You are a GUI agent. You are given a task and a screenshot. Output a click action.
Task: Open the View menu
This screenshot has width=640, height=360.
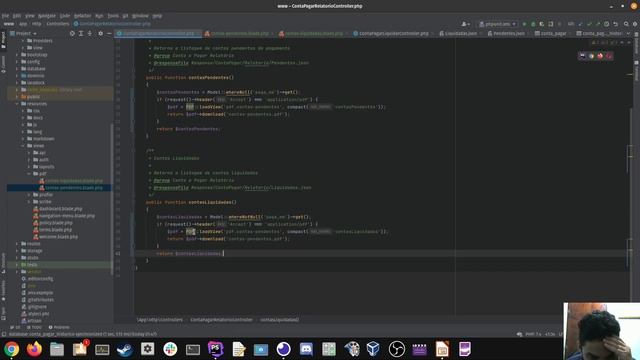(30, 16)
